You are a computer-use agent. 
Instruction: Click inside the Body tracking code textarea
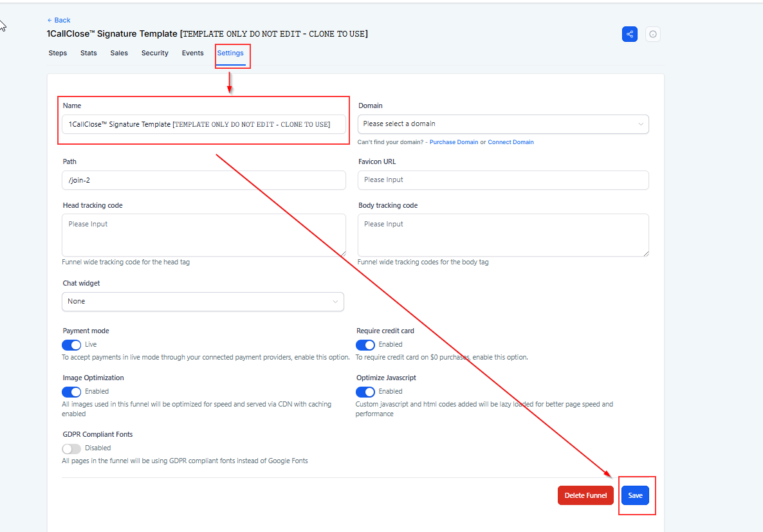502,235
